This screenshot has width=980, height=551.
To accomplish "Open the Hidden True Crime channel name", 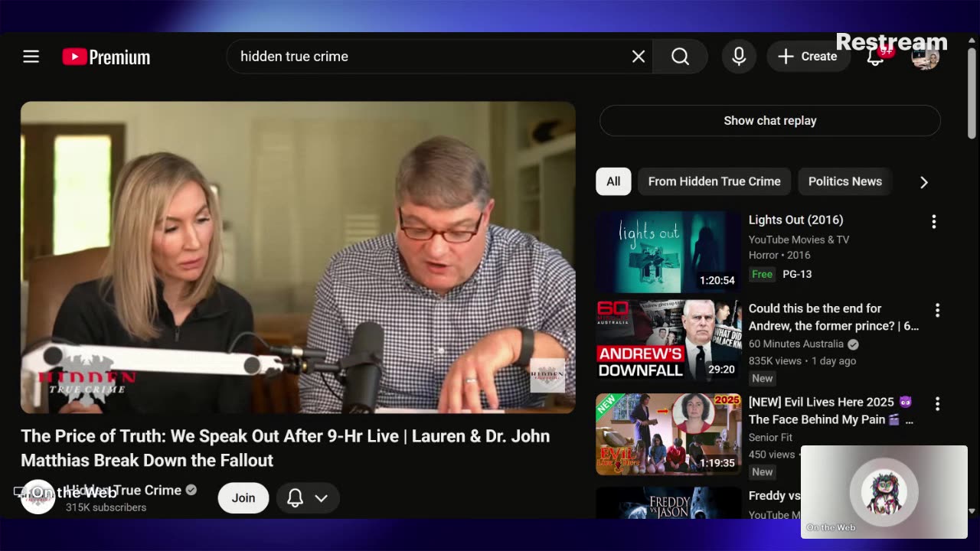I will click(123, 490).
